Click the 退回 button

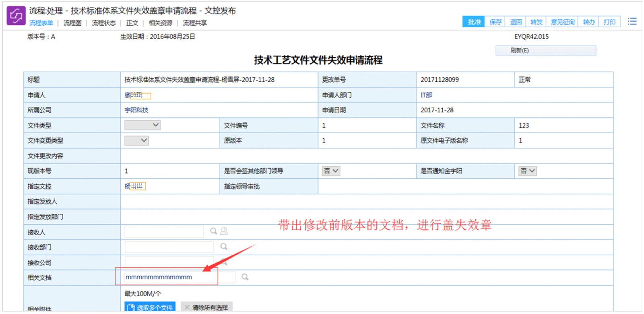[516, 22]
